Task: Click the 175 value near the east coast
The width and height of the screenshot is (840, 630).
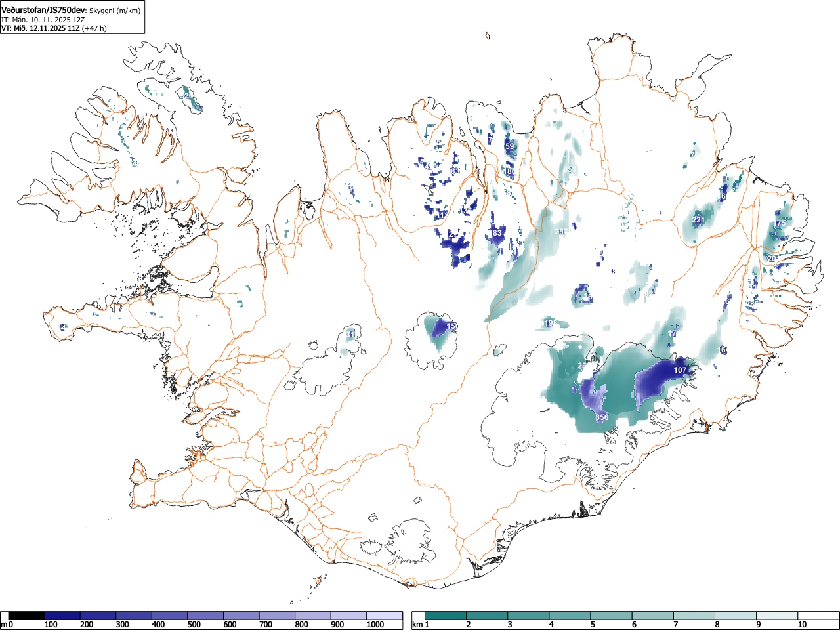Action: point(780,223)
